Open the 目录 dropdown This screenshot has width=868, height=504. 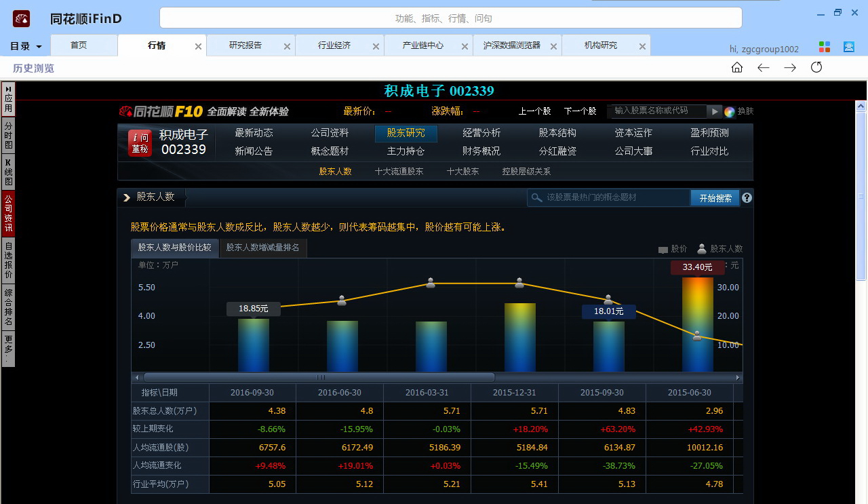point(24,45)
